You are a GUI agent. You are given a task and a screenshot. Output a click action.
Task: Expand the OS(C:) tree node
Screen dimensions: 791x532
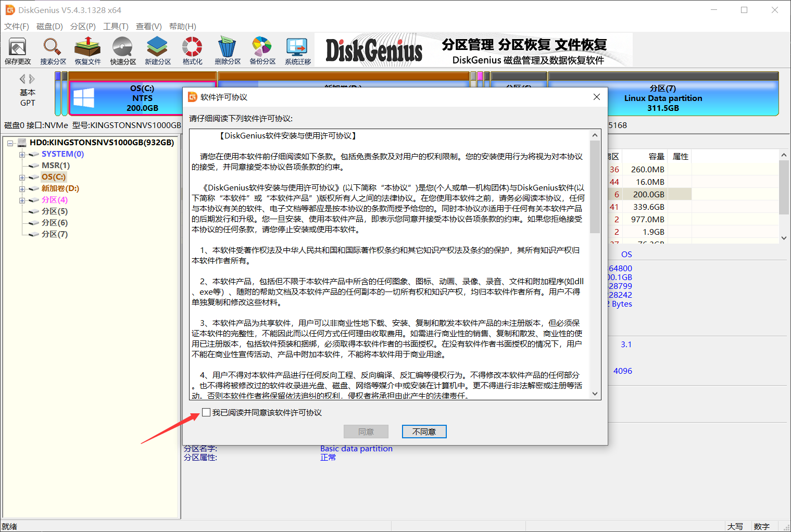click(x=22, y=178)
